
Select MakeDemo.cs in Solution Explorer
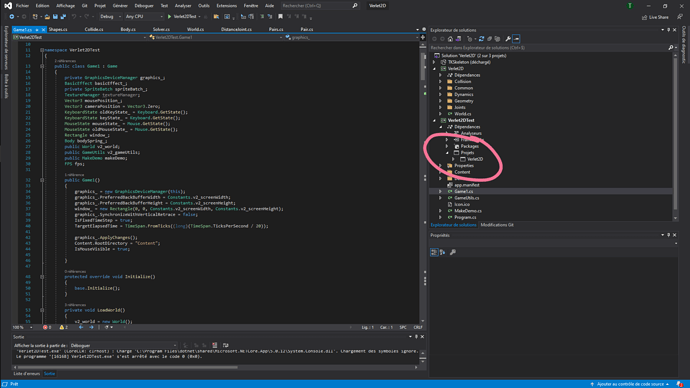(x=468, y=211)
